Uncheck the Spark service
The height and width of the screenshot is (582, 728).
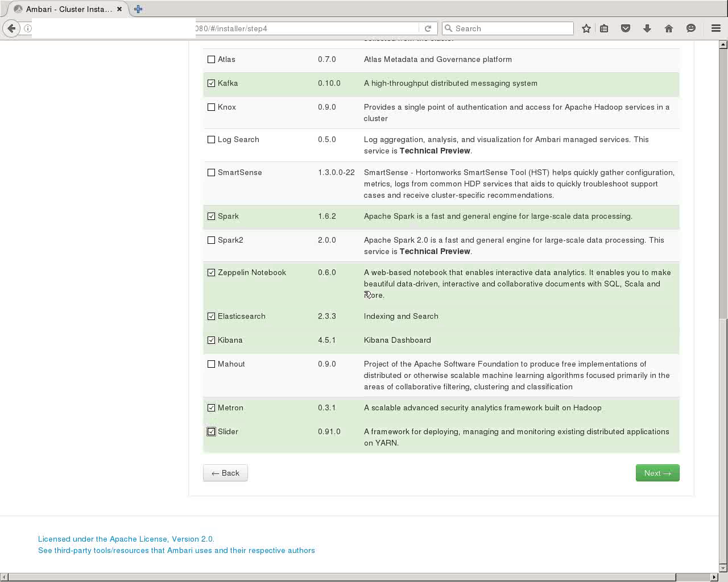(x=211, y=216)
